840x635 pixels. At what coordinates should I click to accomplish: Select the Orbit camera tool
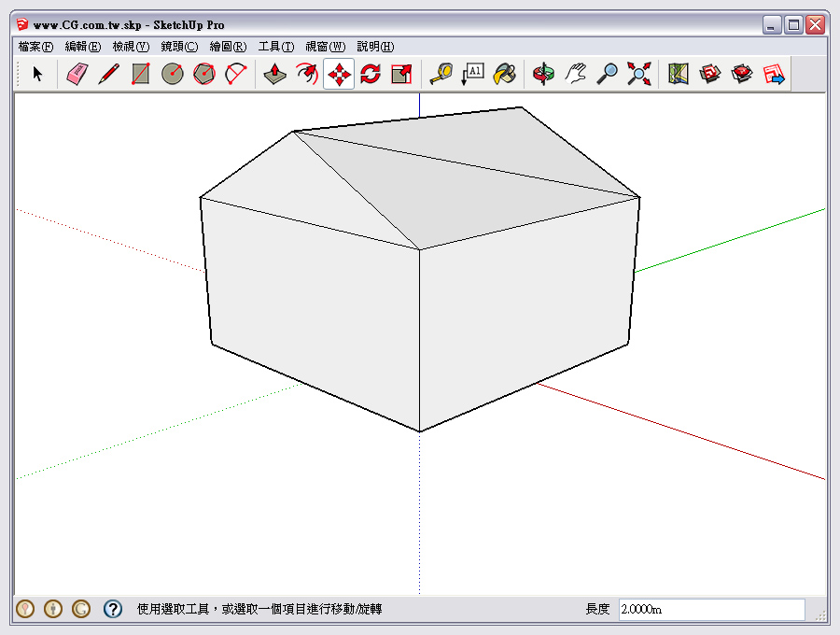[544, 74]
